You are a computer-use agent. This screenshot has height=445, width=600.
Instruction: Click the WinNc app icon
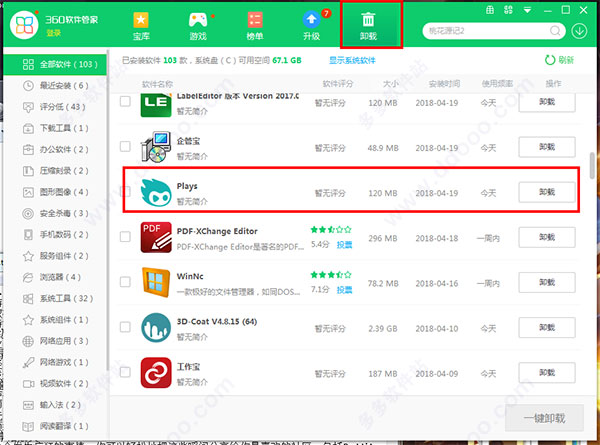click(x=156, y=283)
